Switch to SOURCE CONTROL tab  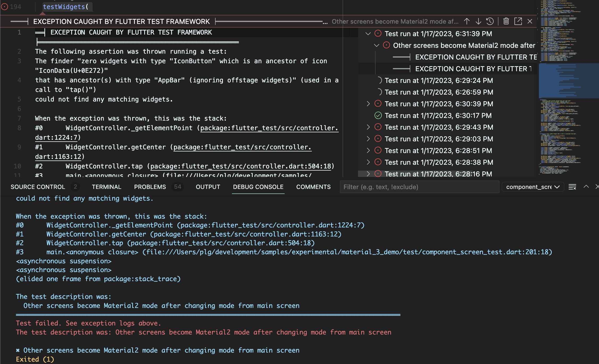click(x=38, y=187)
